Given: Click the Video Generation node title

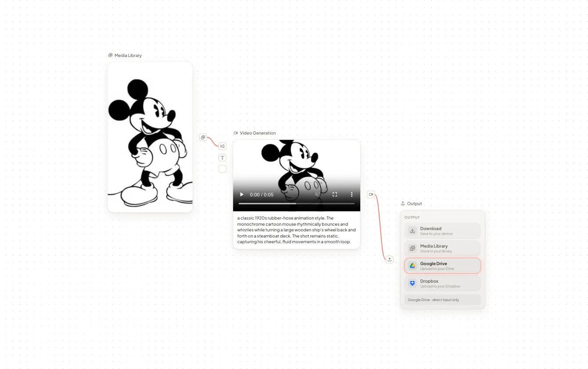Looking at the screenshot, I should click(258, 133).
